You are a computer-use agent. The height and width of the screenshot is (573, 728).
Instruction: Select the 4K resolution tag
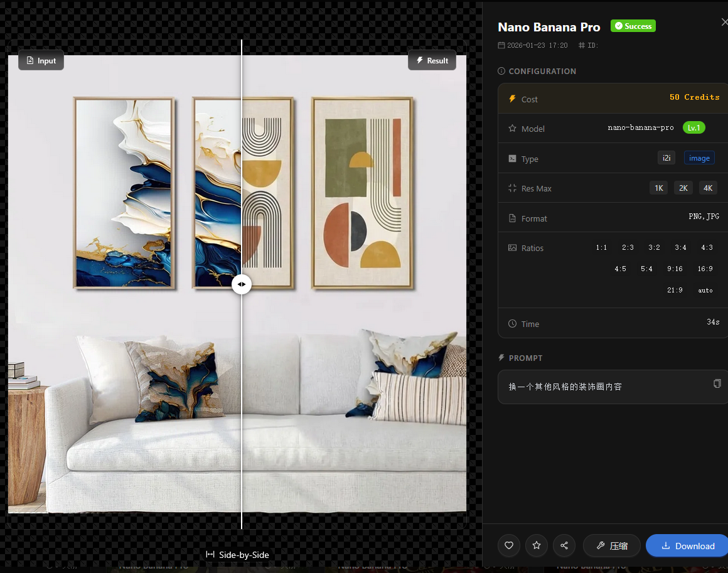(x=708, y=188)
